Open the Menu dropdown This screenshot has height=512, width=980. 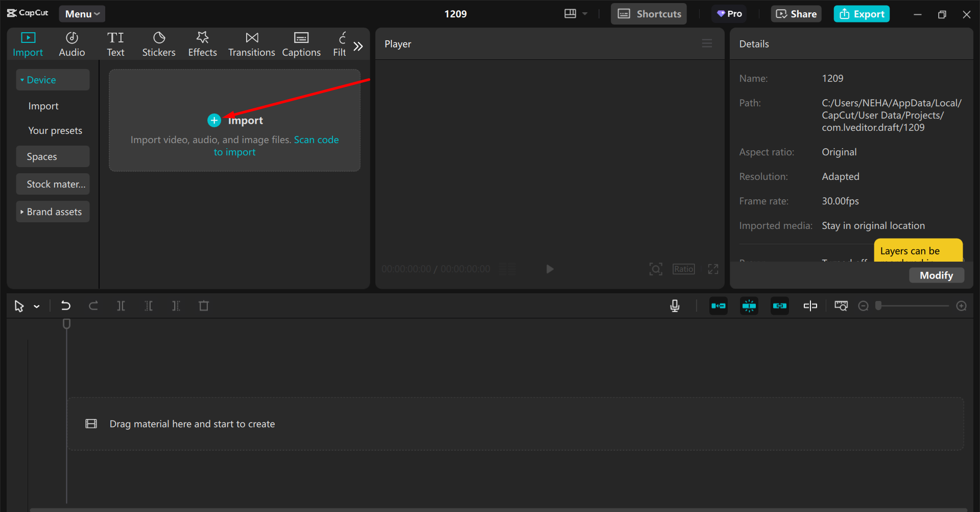point(82,14)
